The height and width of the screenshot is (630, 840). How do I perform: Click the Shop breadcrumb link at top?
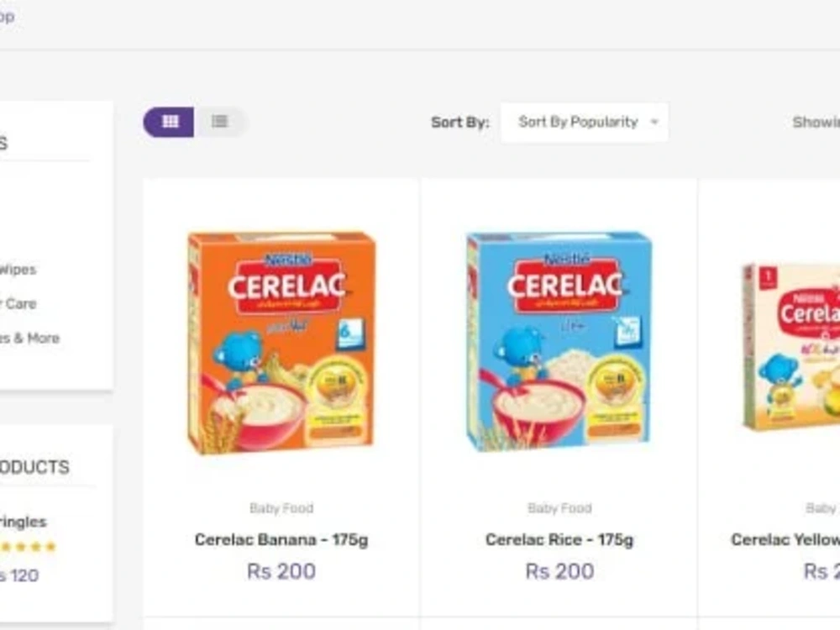coord(6,17)
